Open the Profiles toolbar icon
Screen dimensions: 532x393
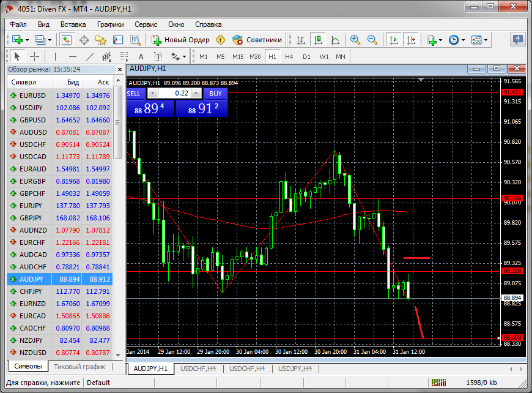[40, 40]
